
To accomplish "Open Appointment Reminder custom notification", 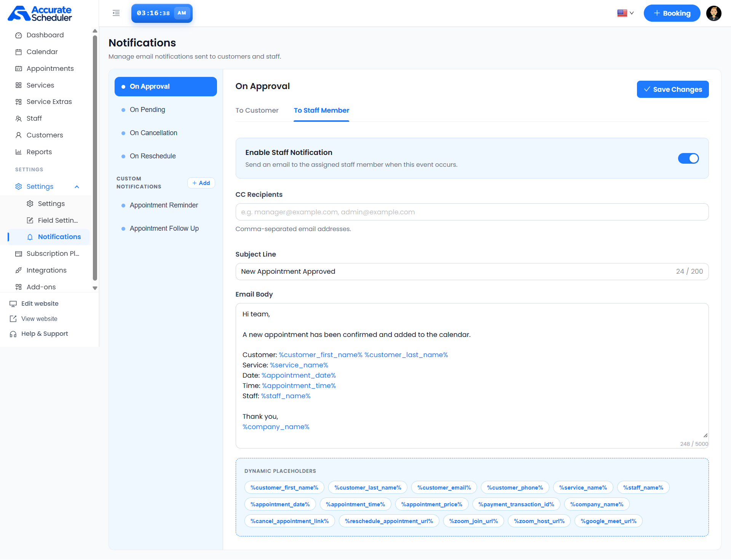I will (166, 206).
